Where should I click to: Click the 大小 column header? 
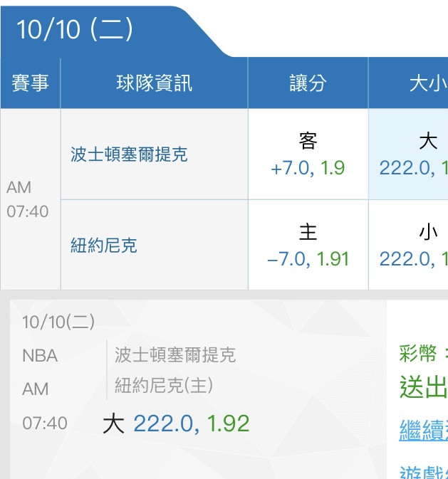coord(409,83)
